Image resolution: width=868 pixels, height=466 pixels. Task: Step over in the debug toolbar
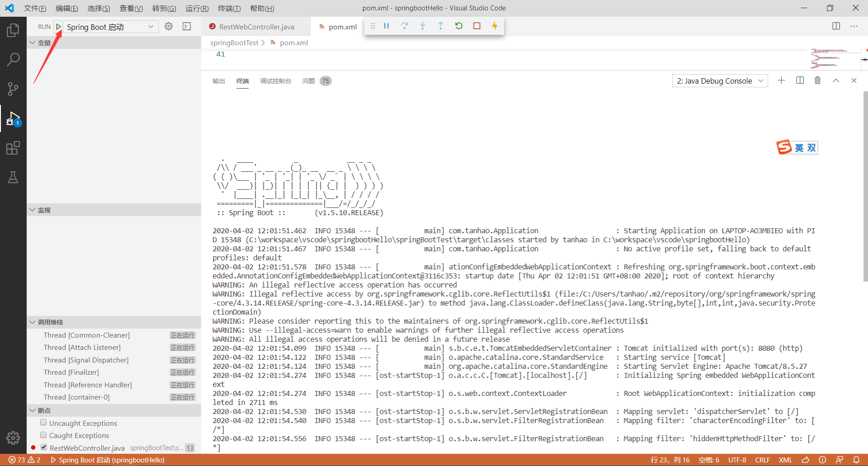(x=405, y=26)
